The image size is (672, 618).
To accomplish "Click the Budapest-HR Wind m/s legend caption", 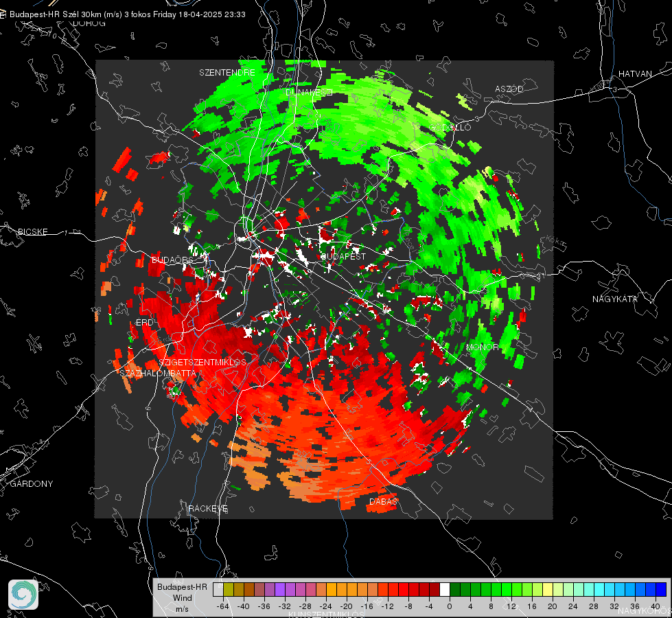I will 182,598.
